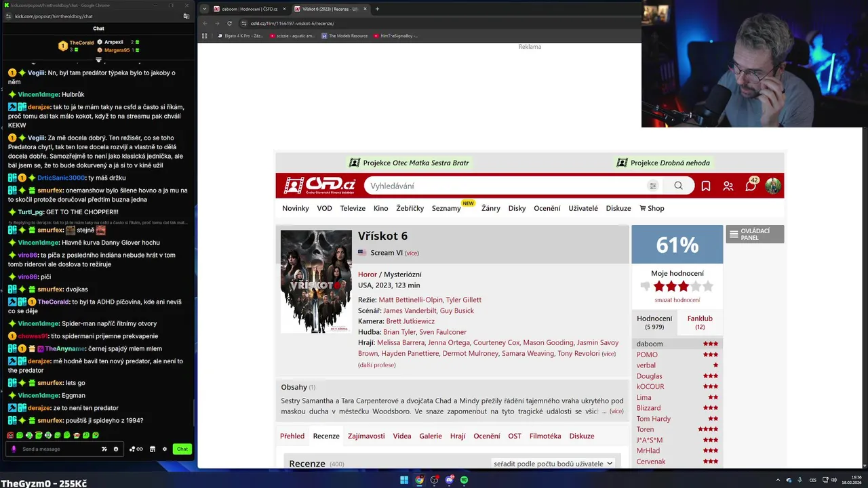Show further professions (další profese)
The width and height of the screenshot is (868, 488).
(x=376, y=365)
